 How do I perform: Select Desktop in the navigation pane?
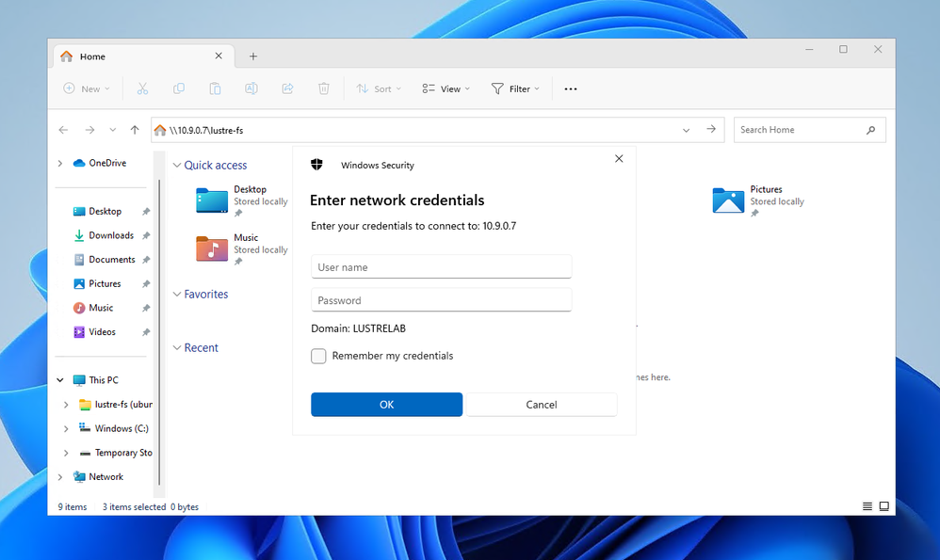click(103, 212)
